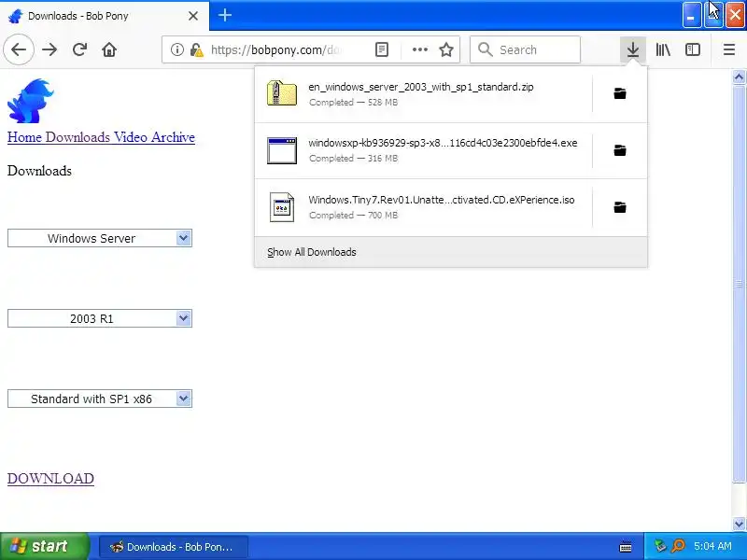Click the page scrollbar up arrow

pos(739,77)
